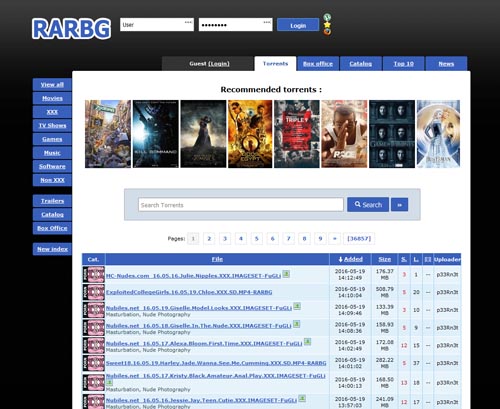Open Trailers from the sidebar
Viewport: 500px width, 409px height.
coord(52,201)
